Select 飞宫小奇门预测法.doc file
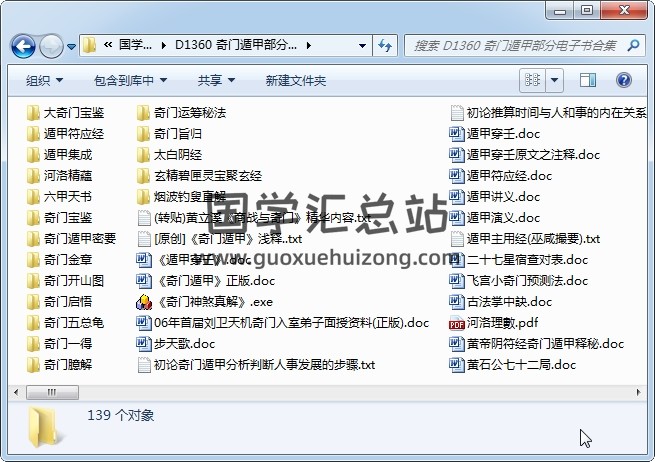The width and height of the screenshot is (655, 462). (519, 281)
